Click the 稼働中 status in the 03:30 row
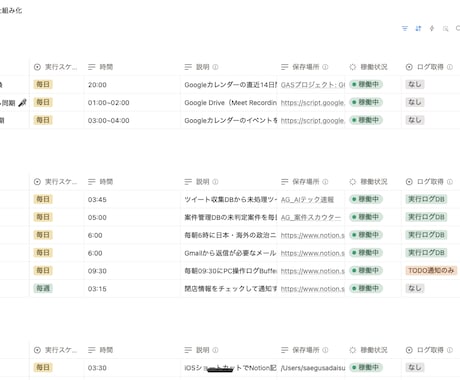Viewport: 460px width, 380px height. (366, 367)
